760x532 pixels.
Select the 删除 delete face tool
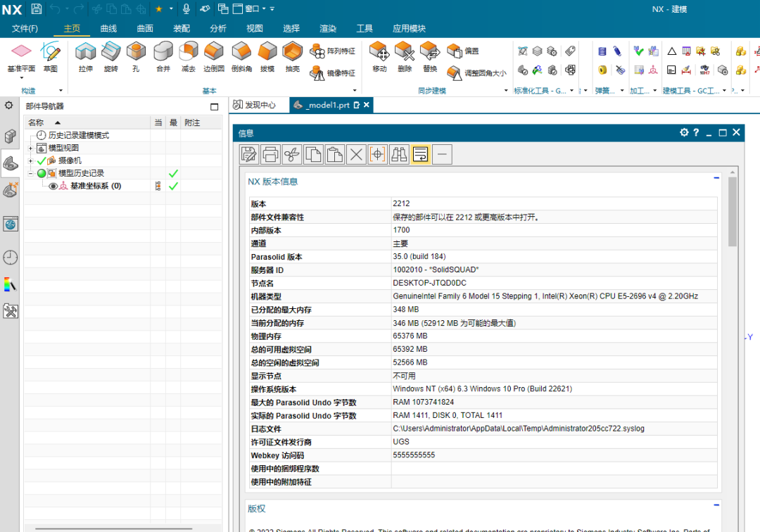(405, 57)
